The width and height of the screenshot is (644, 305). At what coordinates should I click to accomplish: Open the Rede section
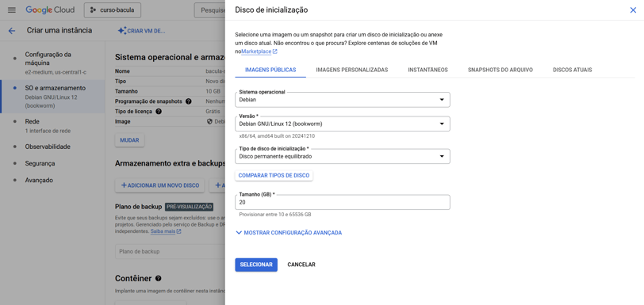[x=52, y=126]
